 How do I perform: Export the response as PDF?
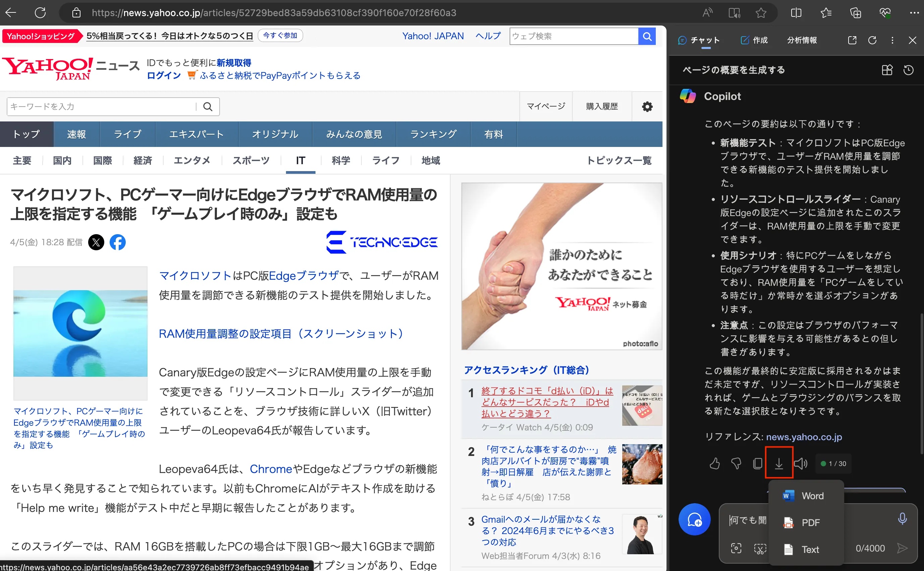pyautogui.click(x=806, y=523)
